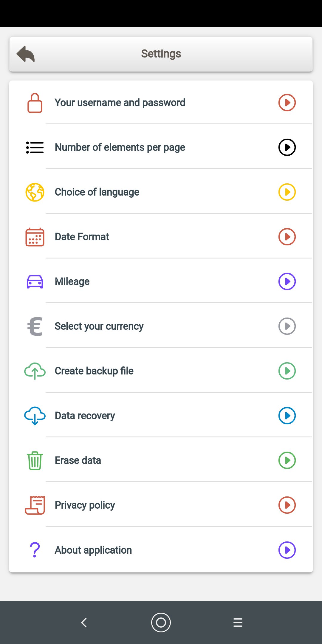
Task: Open Select your currency option
Action: (99, 326)
